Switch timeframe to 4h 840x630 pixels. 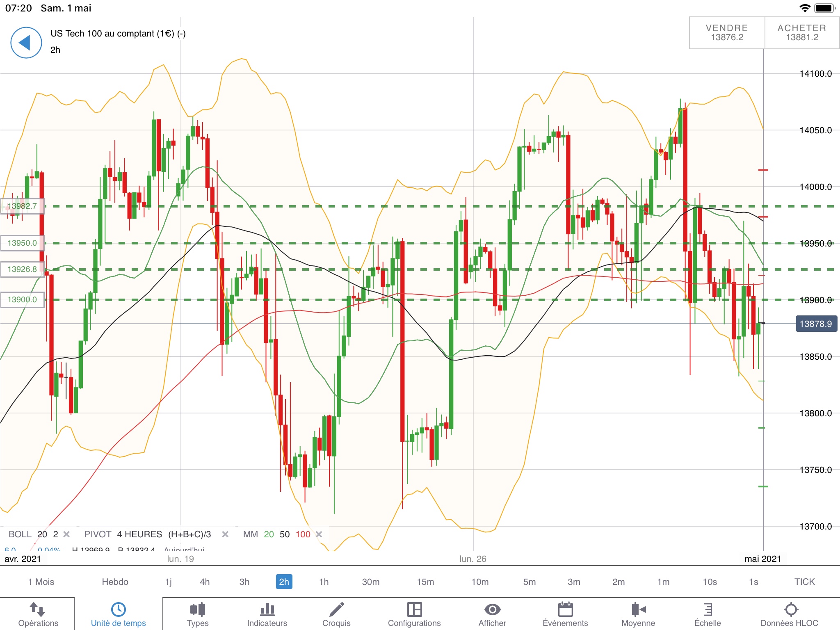coord(205,582)
